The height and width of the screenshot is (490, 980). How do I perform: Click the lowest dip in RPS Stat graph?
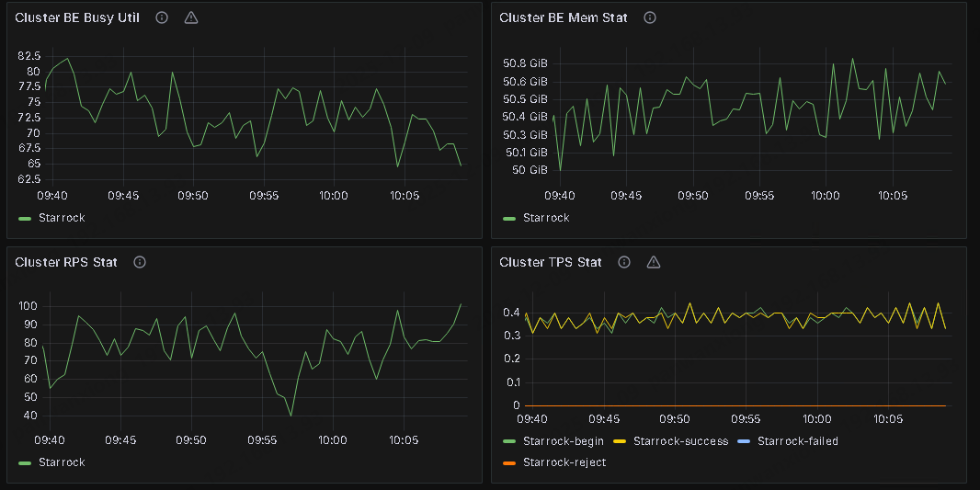tap(291, 416)
